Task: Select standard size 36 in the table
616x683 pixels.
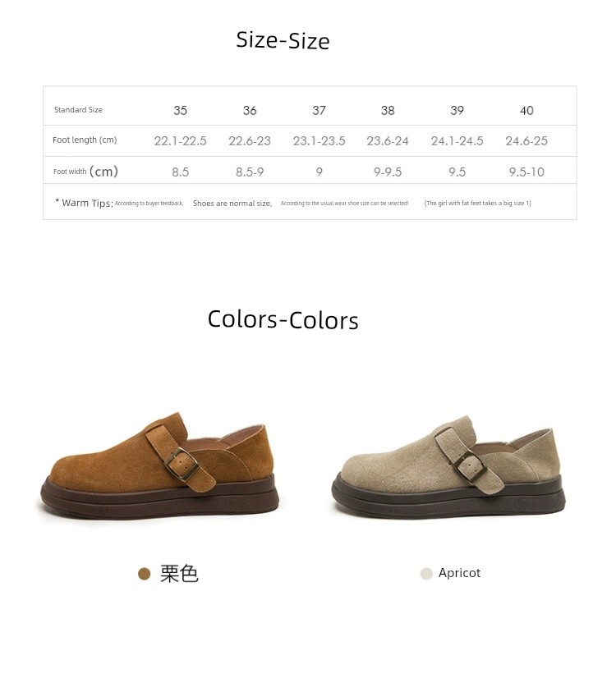Action: pos(250,110)
